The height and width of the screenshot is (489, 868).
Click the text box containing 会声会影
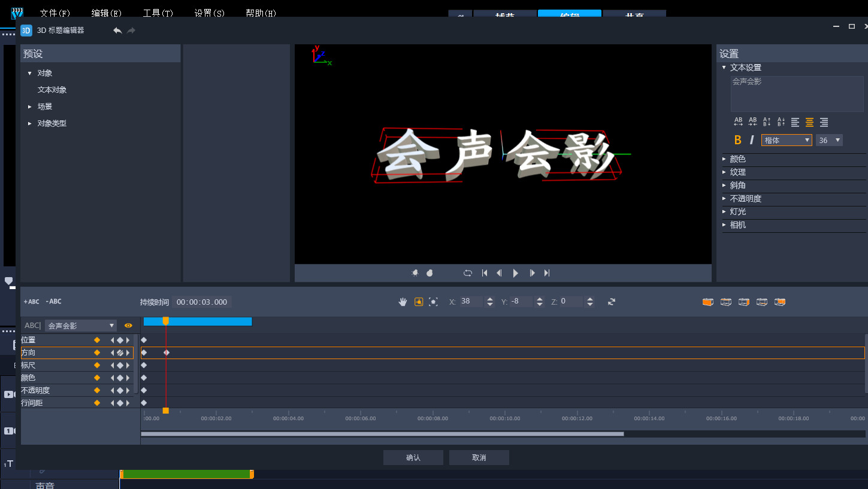797,93
